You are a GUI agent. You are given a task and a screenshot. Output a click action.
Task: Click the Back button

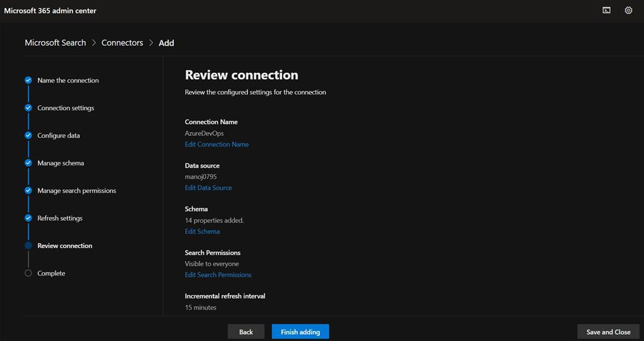pyautogui.click(x=246, y=332)
